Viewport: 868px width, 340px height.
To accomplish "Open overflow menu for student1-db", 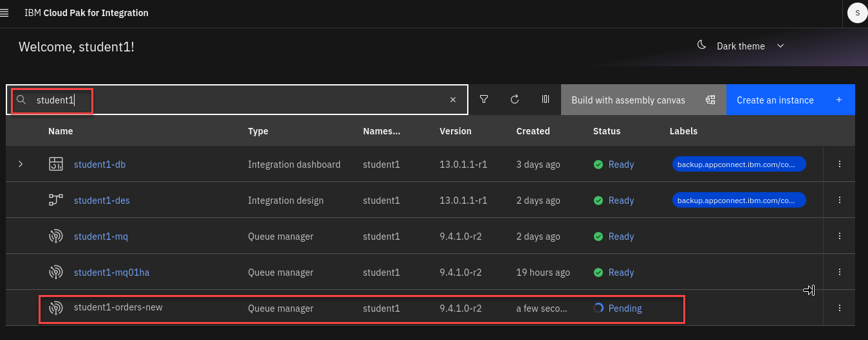I will (x=839, y=164).
